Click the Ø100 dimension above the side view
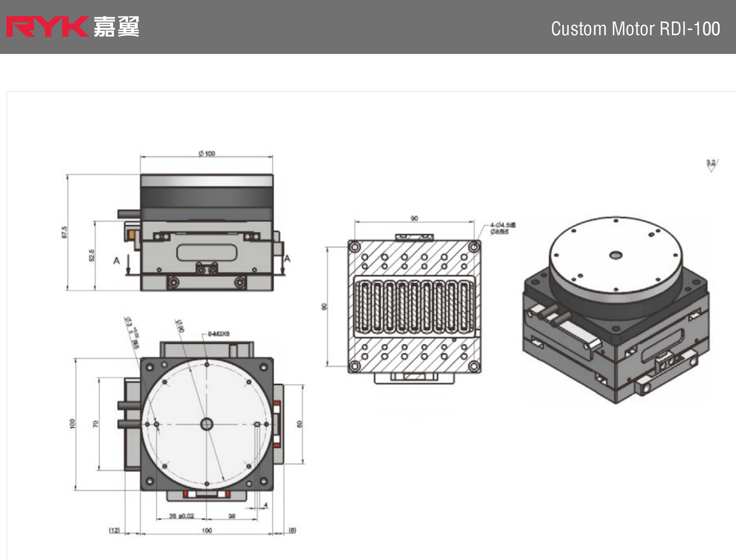 click(x=207, y=154)
